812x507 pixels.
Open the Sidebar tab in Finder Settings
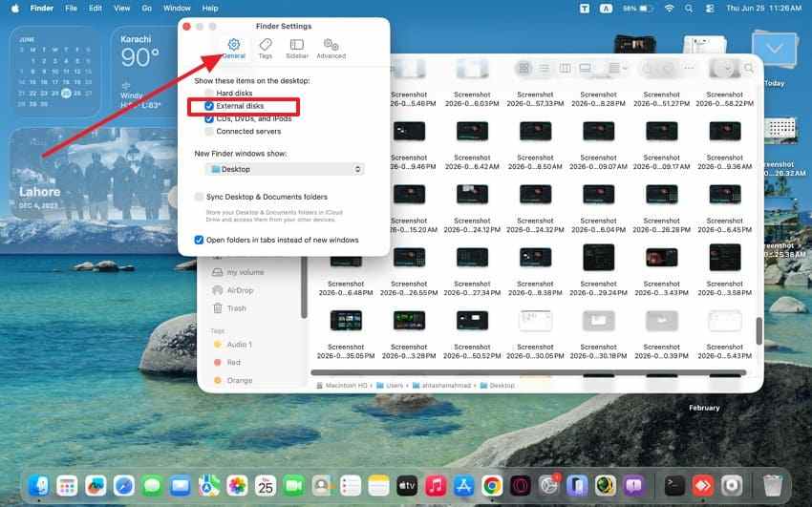[x=297, y=49]
